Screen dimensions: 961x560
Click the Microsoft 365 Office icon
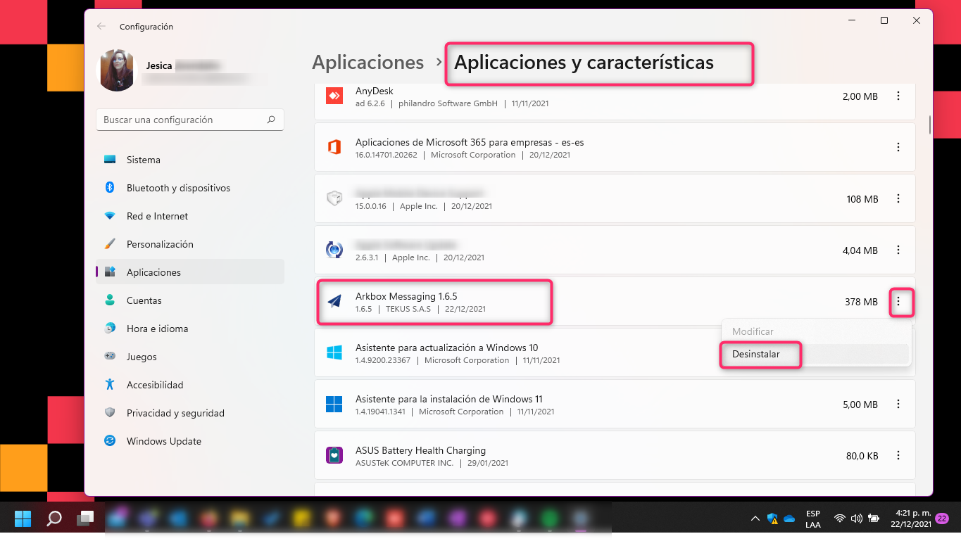(x=334, y=147)
